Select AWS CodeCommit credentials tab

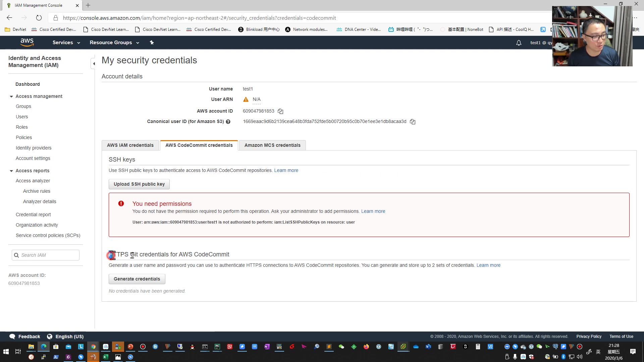pyautogui.click(x=199, y=145)
